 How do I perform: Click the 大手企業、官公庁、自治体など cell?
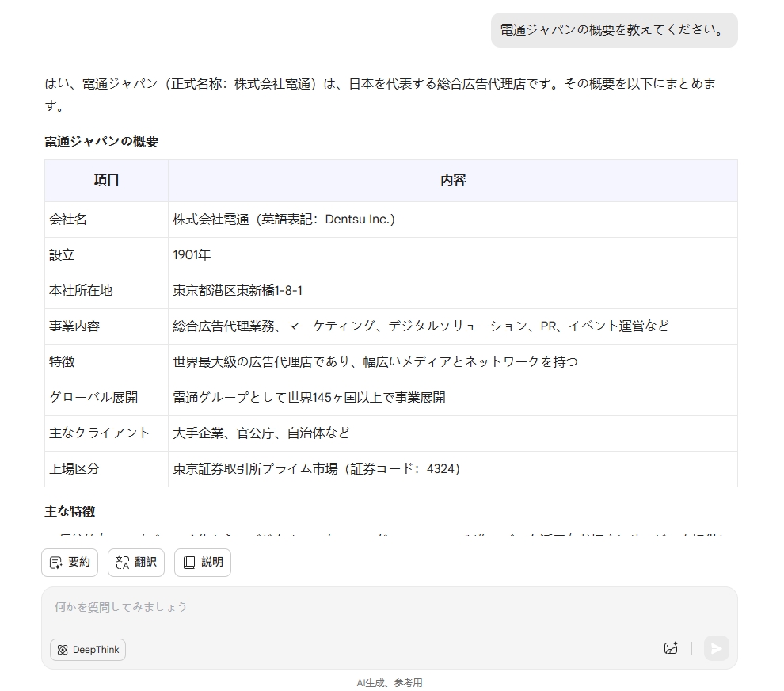[453, 433]
